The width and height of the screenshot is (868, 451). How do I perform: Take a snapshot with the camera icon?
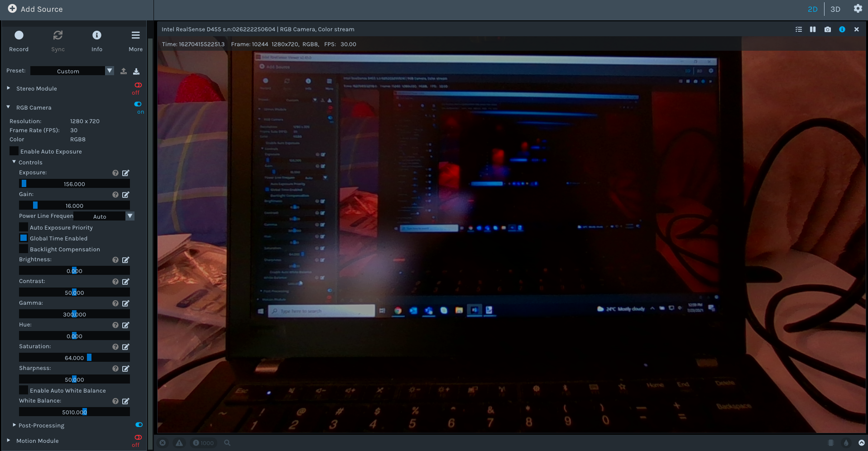828,29
